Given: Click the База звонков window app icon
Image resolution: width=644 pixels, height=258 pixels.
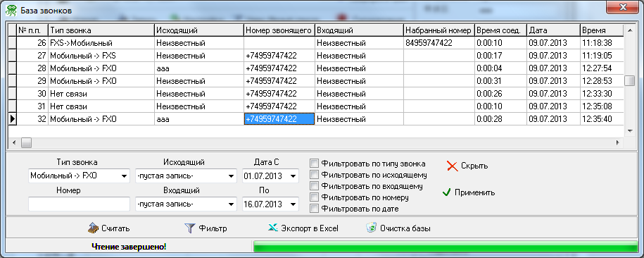Looking at the screenshot, I should point(11,11).
